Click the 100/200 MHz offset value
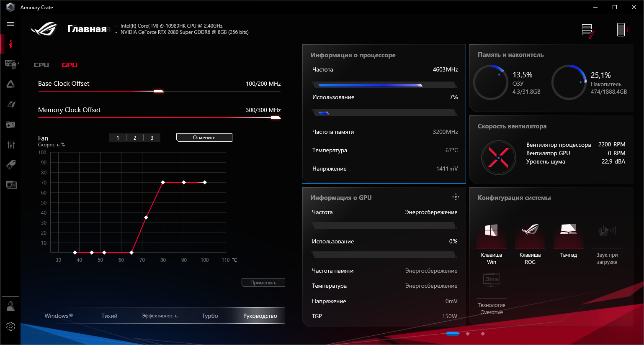The image size is (644, 345). pos(263,84)
